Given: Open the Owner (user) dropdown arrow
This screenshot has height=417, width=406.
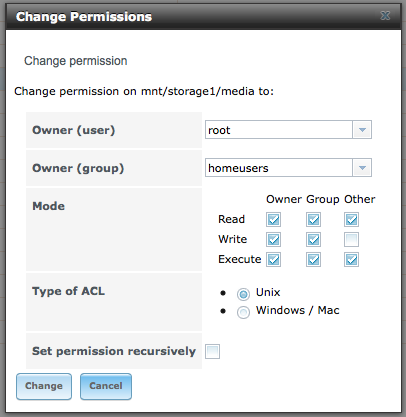Looking at the screenshot, I should tap(362, 130).
